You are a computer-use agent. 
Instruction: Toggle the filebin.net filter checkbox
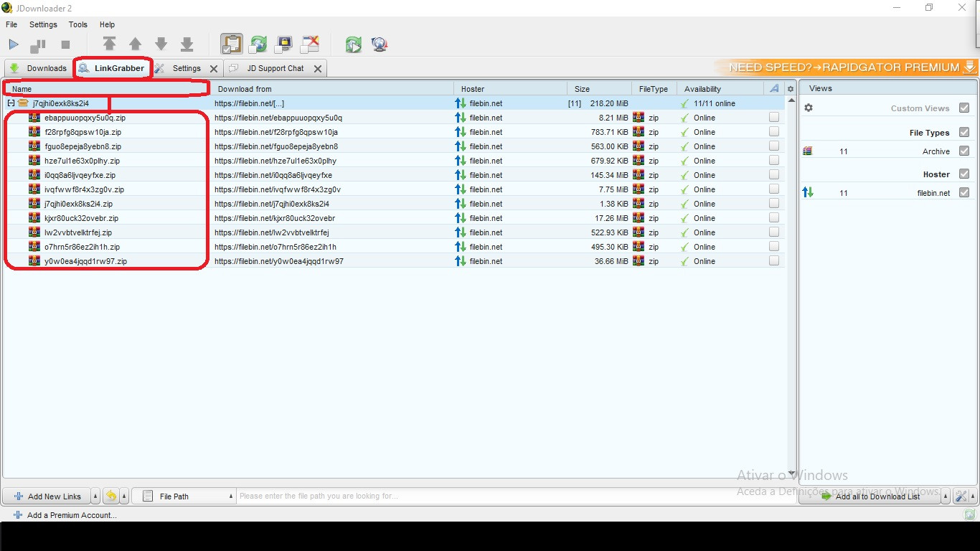click(x=964, y=192)
